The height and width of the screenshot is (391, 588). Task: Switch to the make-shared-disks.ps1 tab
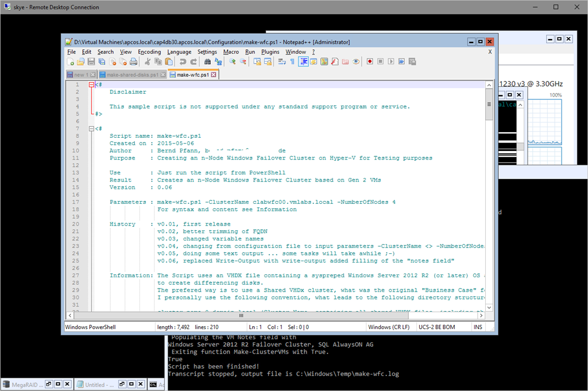[x=131, y=75]
